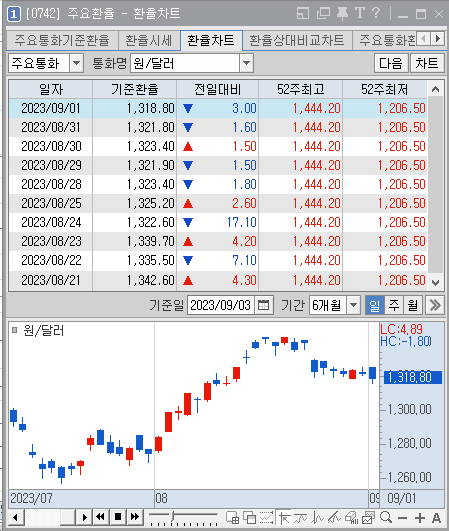
Task: Click the A text tool icon
Action: [436, 518]
